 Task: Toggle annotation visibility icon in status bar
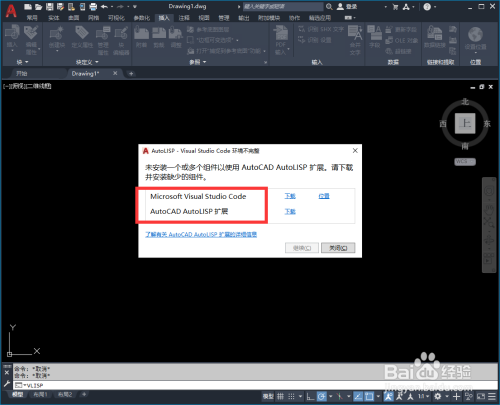388,396
